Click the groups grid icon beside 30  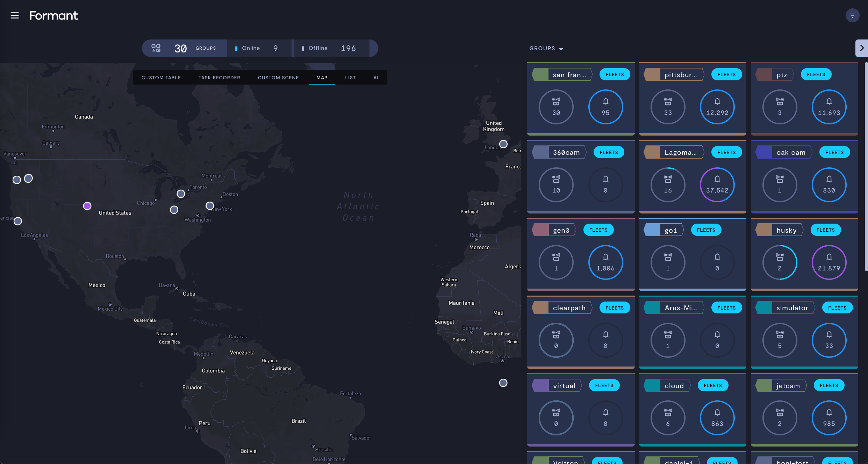click(x=156, y=48)
